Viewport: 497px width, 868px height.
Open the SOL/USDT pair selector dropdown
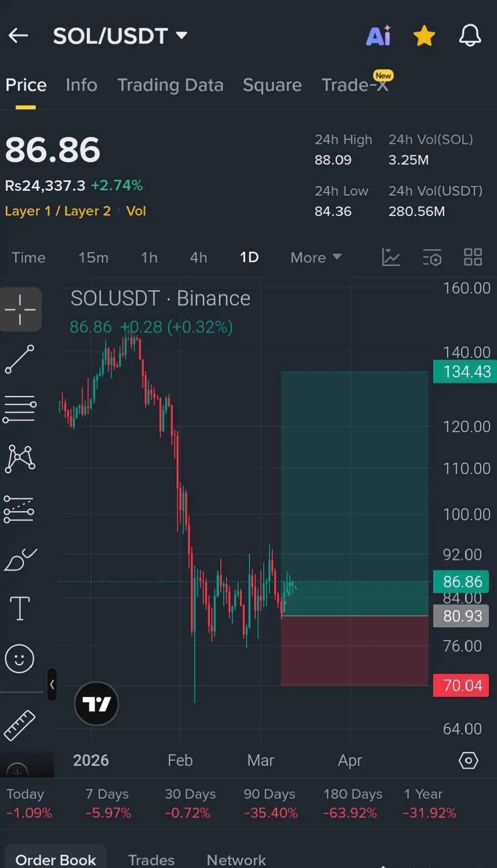[x=120, y=36]
